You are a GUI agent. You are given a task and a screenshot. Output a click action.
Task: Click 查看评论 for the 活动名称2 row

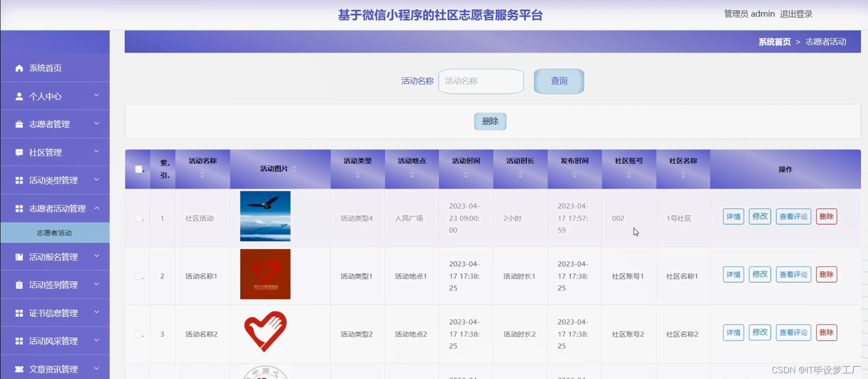pos(793,333)
